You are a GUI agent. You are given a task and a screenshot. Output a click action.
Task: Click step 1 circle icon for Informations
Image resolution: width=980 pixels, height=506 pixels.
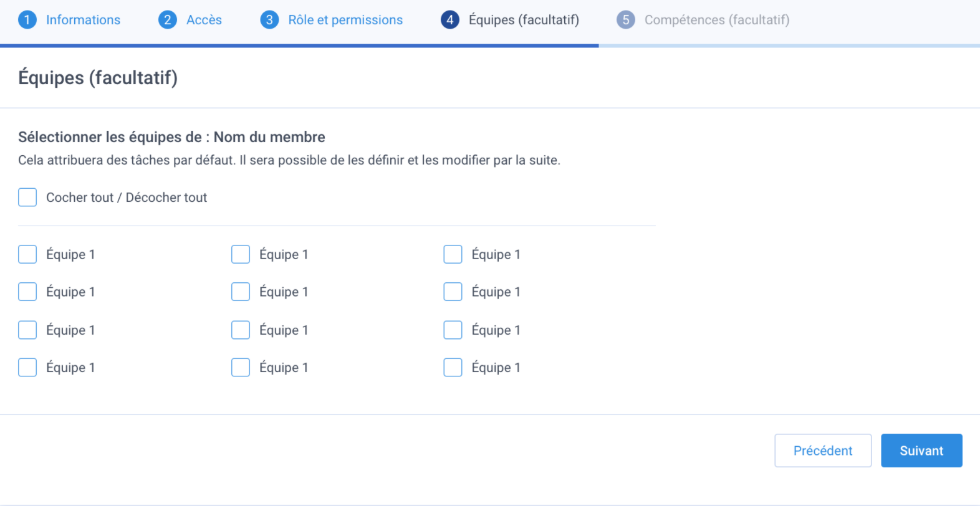point(27,20)
